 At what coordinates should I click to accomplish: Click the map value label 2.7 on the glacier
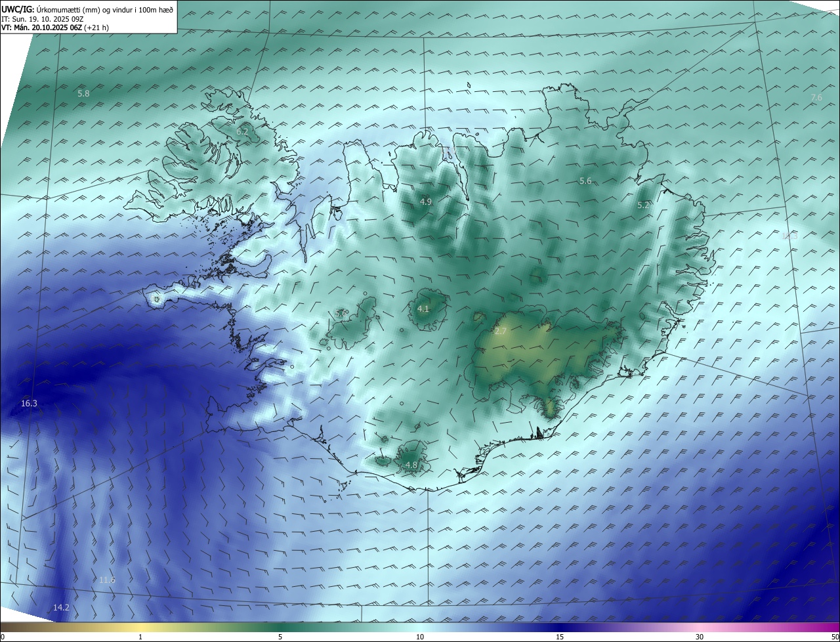click(x=500, y=331)
